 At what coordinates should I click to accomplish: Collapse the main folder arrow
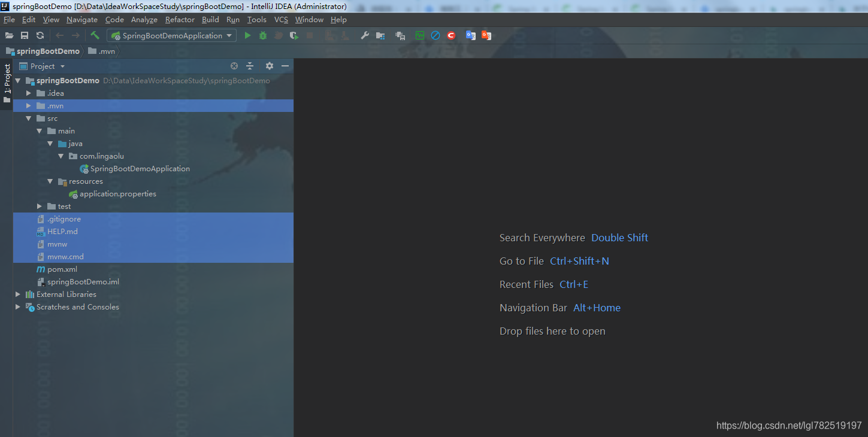[40, 131]
